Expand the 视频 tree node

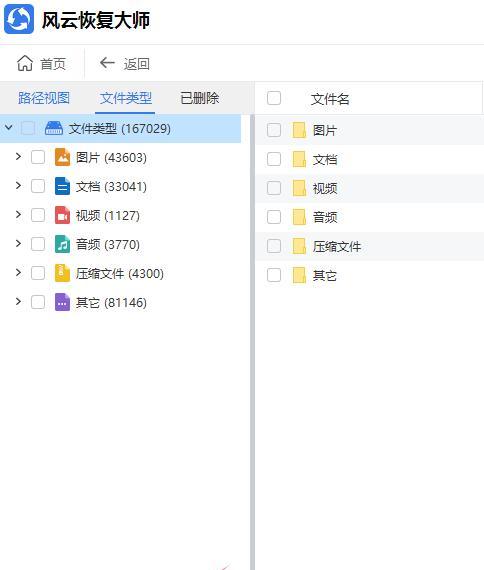(18, 215)
